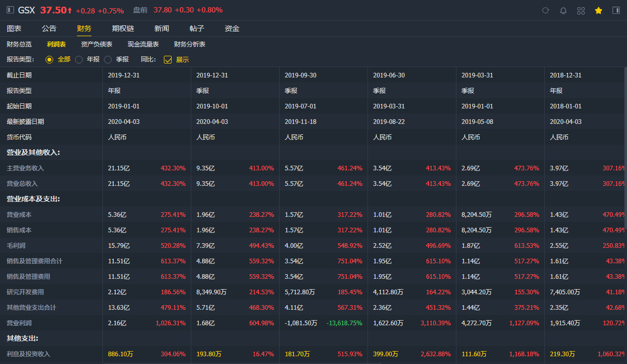Toggle the yellow favorite star
The width and height of the screenshot is (627, 364).
[x=599, y=10]
